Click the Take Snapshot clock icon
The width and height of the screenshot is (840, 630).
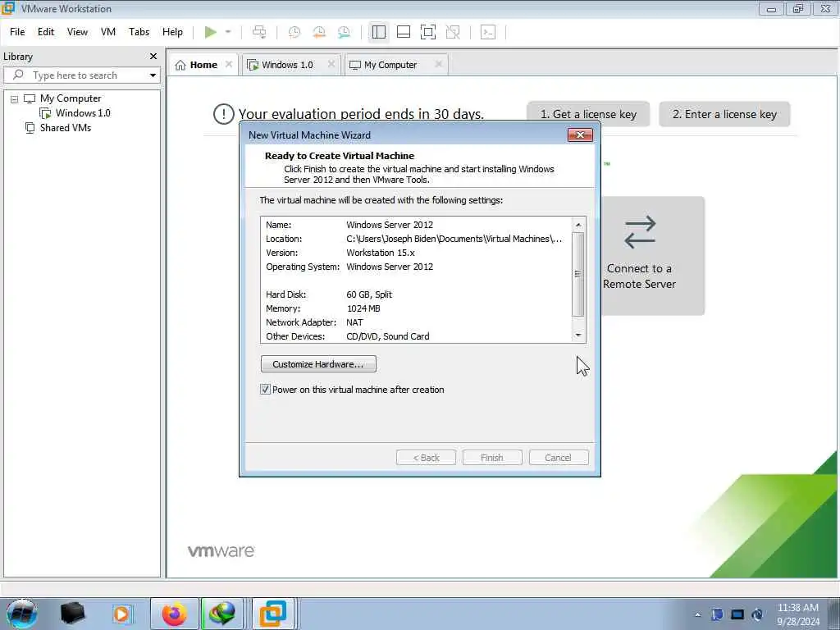pos(294,32)
